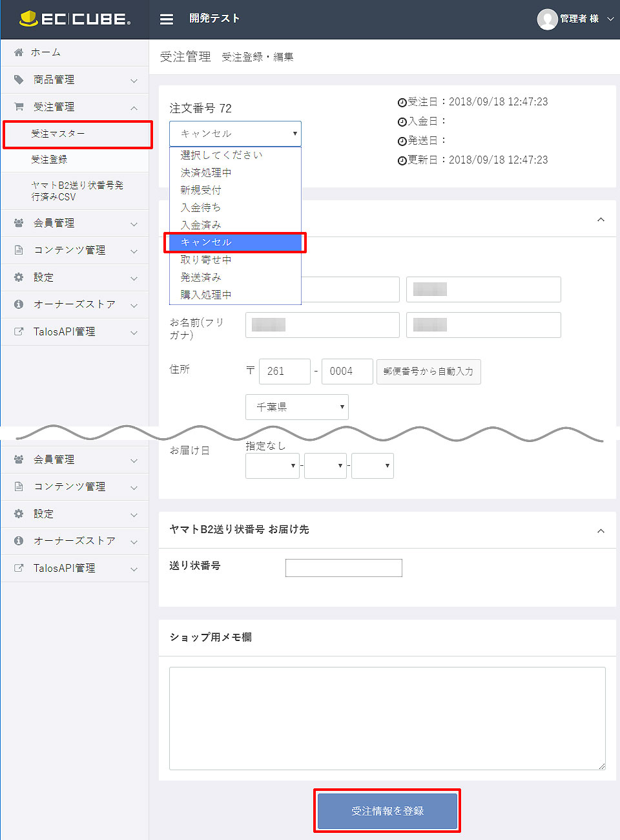Click the 送り状番号 input field
620x840 pixels.
pos(344,568)
